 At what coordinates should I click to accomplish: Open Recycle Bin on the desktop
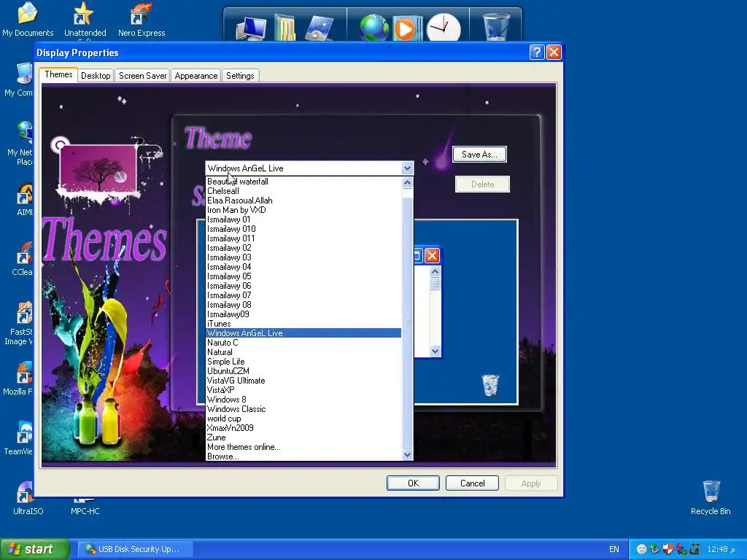711,497
